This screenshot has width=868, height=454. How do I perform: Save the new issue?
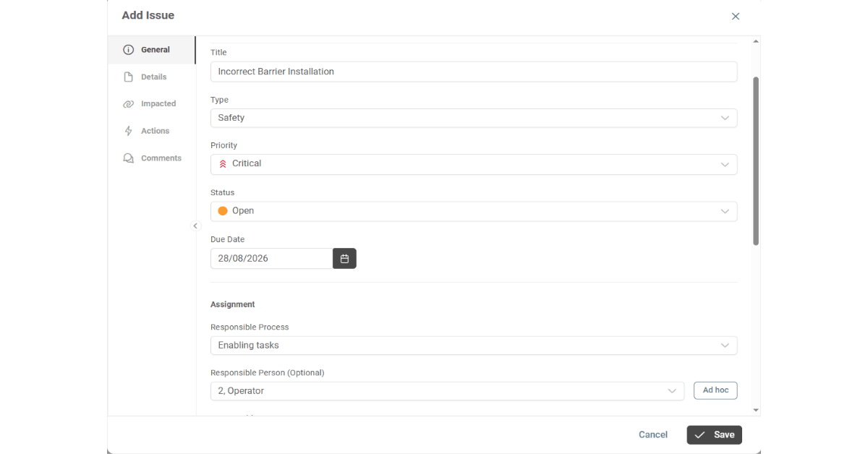click(714, 434)
